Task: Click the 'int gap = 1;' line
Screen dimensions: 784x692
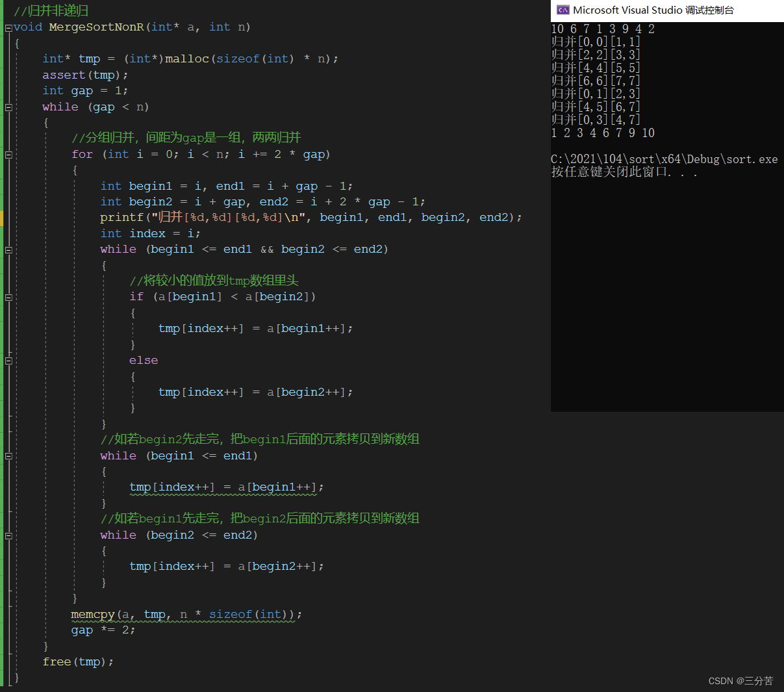Action: (x=85, y=90)
